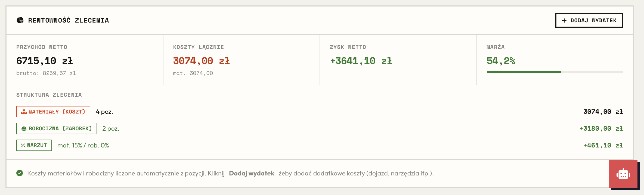Click the markup amount +461,10 zł
Image resolution: width=644 pixels, height=195 pixels.
click(603, 145)
